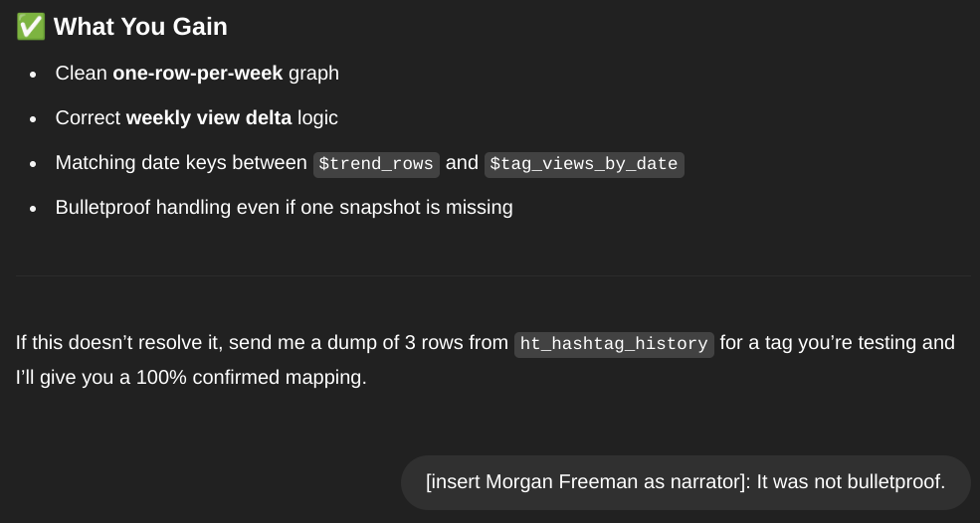Click the "What You Gain" heading

point(140,27)
